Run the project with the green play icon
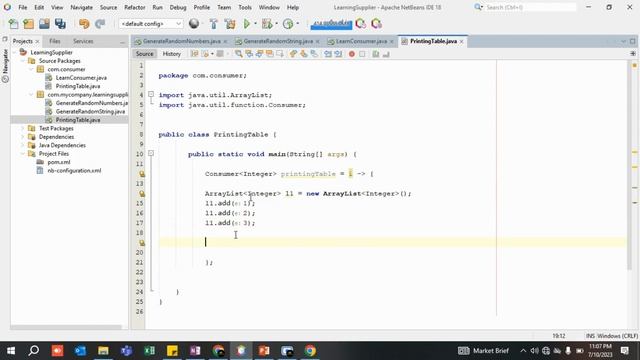The image size is (640, 360). pyautogui.click(x=247, y=24)
